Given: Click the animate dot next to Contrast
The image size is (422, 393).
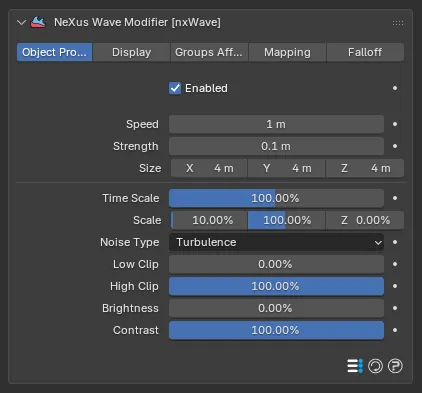Looking at the screenshot, I should (395, 330).
